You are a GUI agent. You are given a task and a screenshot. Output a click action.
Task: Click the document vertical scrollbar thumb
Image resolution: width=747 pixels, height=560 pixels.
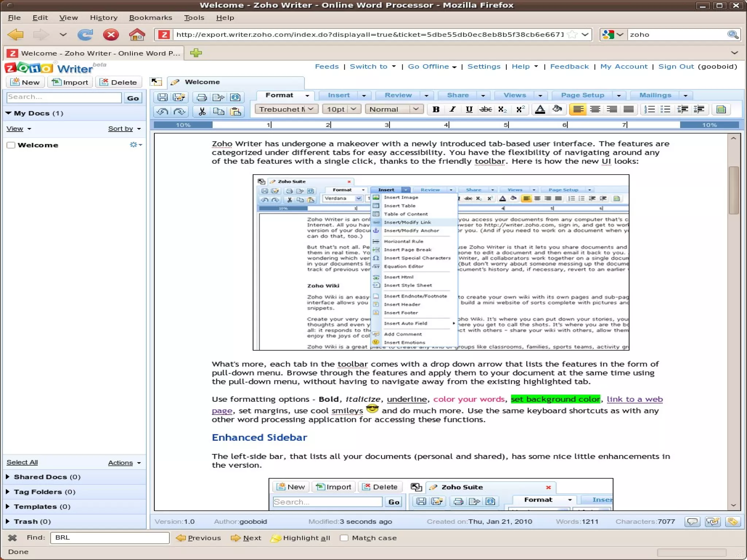734,190
